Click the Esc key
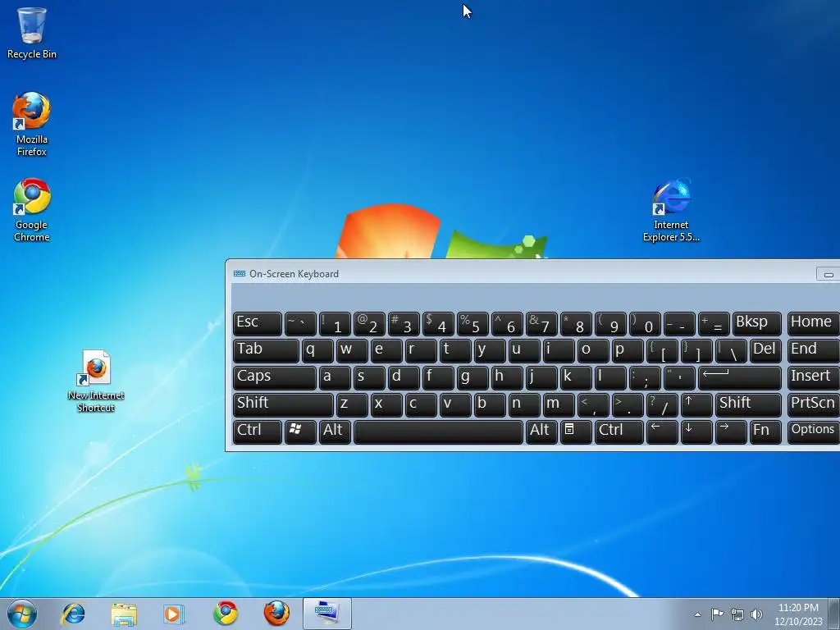The image size is (840, 630). 258,323
